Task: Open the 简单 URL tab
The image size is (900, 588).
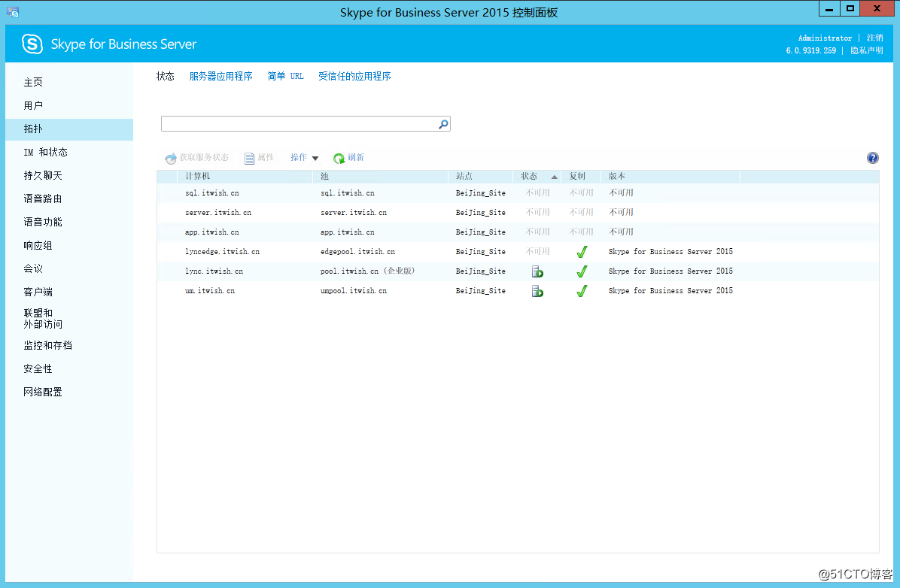Action: click(x=285, y=76)
